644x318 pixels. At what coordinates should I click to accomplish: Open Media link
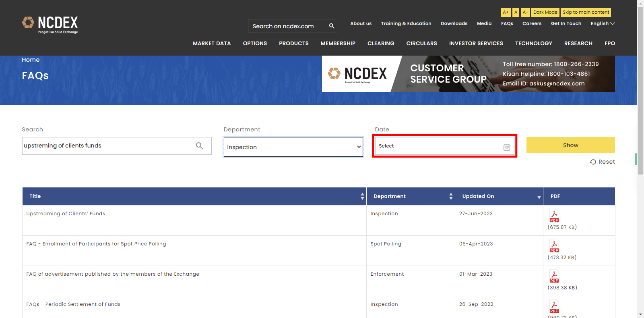(x=484, y=23)
